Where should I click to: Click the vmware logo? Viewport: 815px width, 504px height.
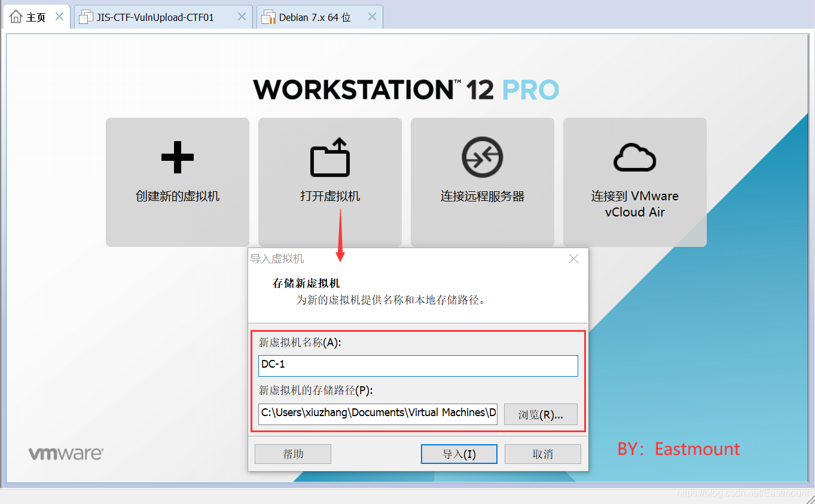coord(66,454)
